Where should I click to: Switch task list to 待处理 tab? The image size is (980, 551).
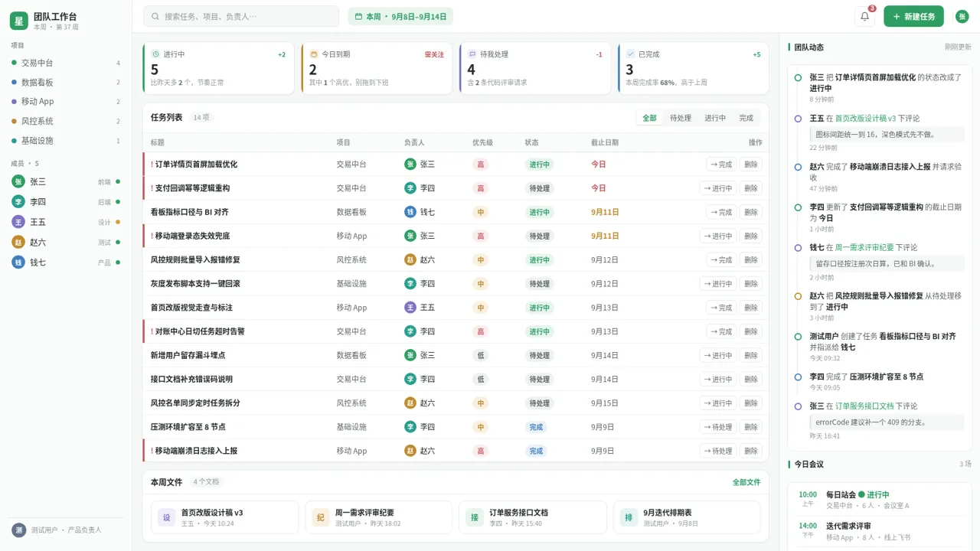tap(681, 118)
